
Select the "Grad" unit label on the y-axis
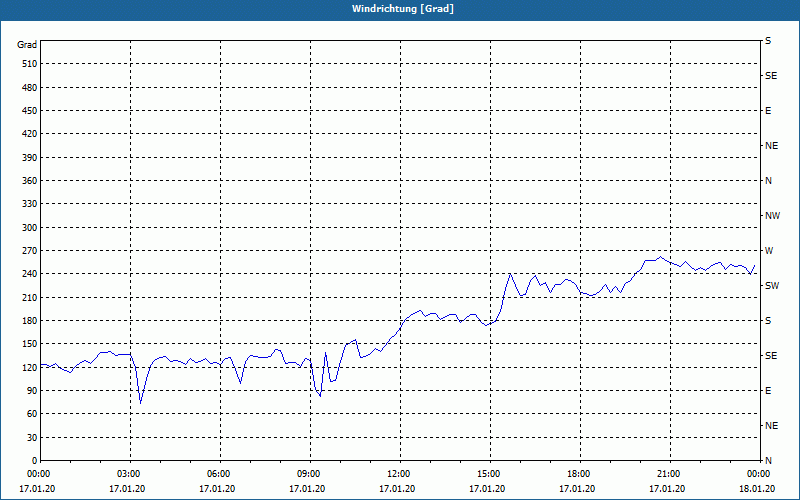point(27,45)
